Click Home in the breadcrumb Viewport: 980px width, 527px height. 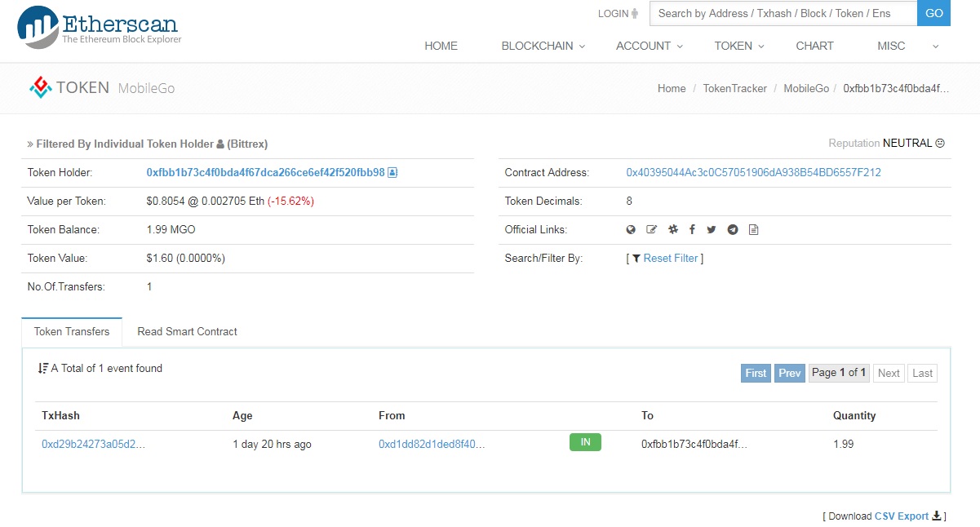click(672, 88)
